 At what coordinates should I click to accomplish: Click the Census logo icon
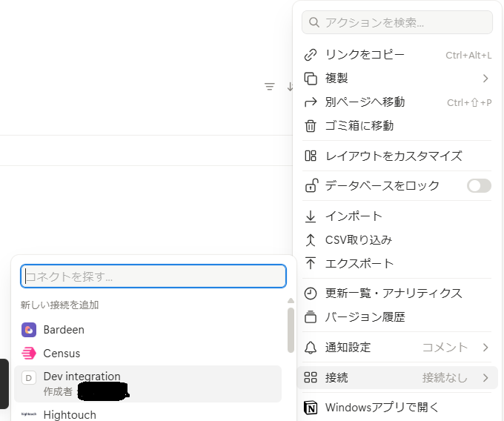pos(29,354)
